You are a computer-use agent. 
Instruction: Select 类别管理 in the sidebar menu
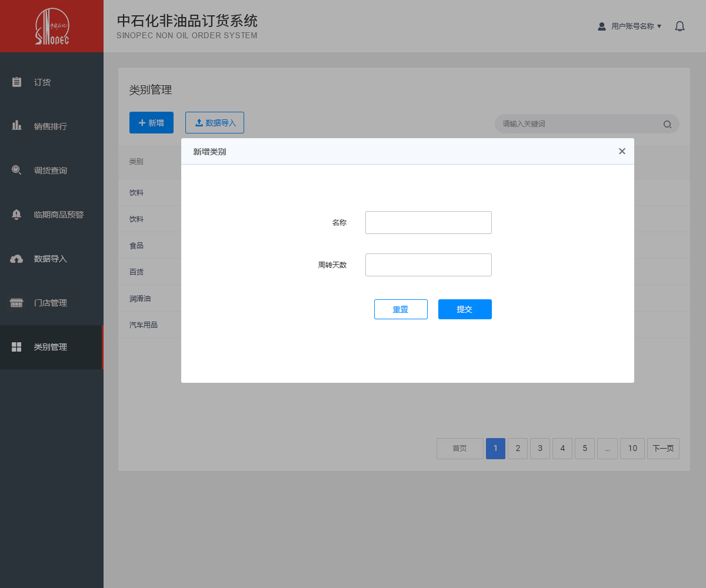[51, 347]
